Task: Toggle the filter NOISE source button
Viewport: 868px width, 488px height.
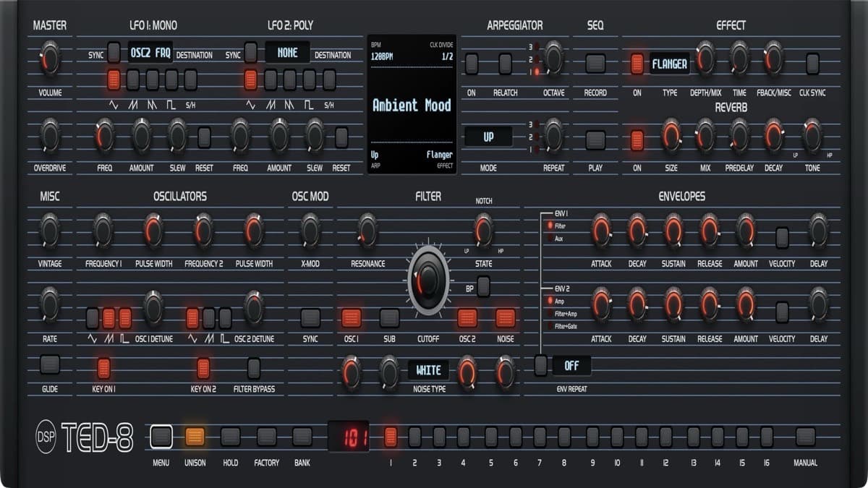Action: (506, 318)
